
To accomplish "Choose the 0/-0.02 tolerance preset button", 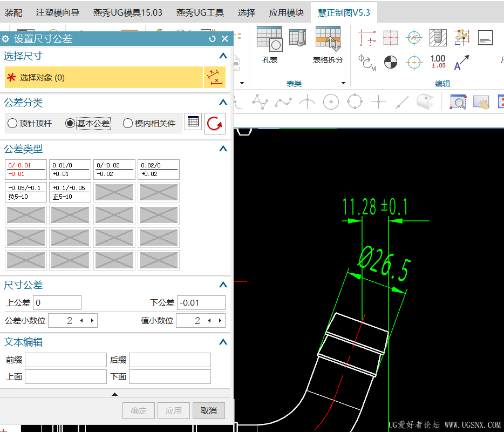I will tap(114, 170).
